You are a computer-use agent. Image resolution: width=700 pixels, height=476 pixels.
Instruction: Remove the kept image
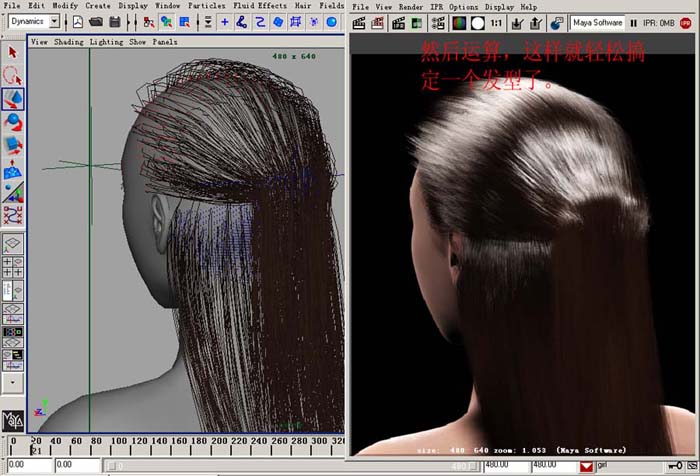tap(536, 23)
